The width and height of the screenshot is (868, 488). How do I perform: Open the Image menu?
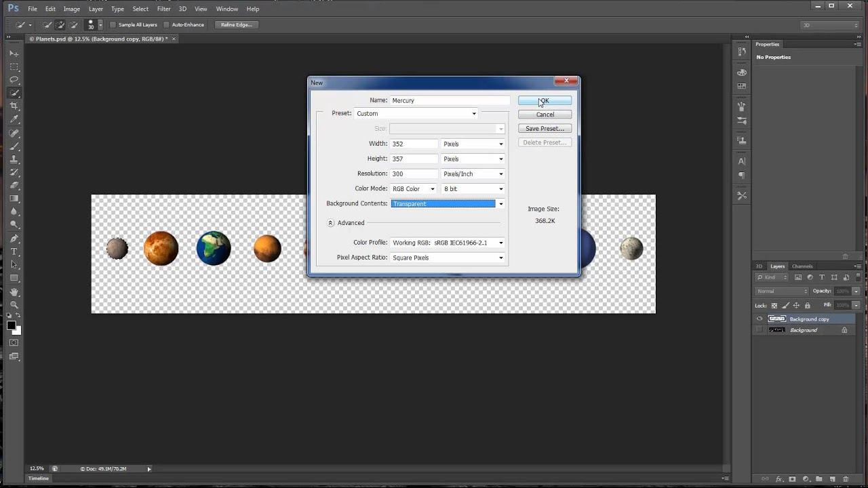(71, 9)
